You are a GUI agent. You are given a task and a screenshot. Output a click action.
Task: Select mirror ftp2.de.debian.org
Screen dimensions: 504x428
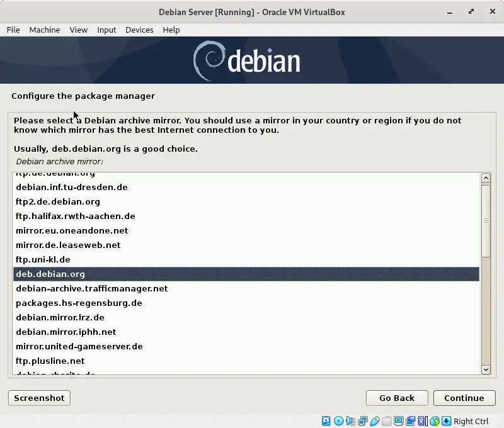(x=246, y=201)
